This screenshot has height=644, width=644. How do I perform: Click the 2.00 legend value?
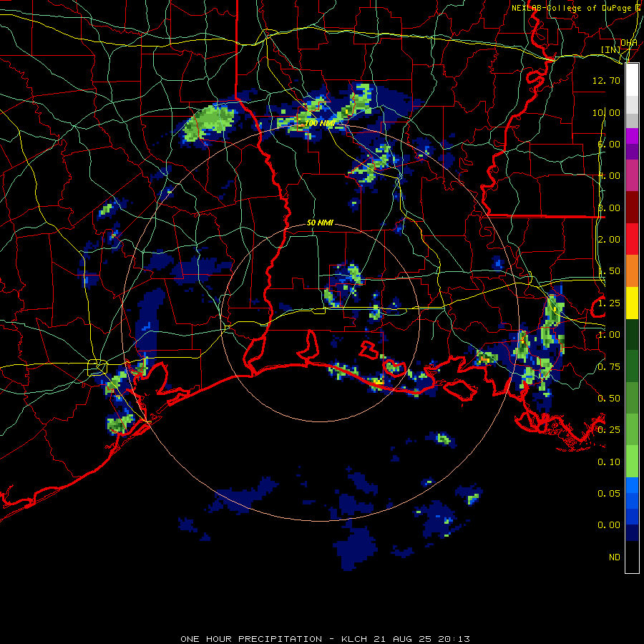(x=609, y=240)
